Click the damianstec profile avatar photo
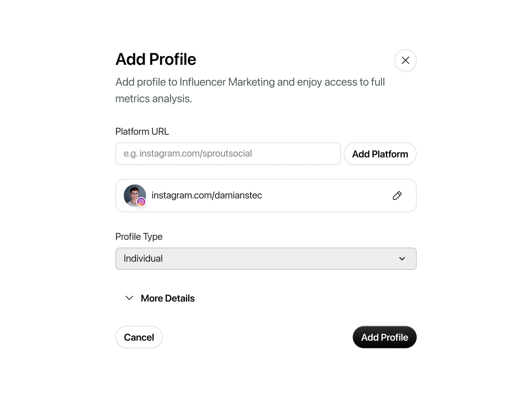This screenshot has height=398, width=532. click(x=133, y=194)
